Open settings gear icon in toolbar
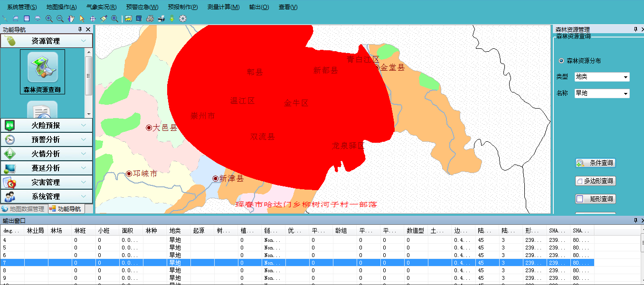The height and width of the screenshot is (285, 644). pos(183,18)
